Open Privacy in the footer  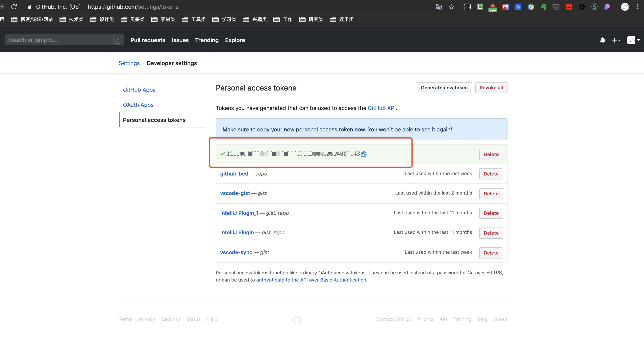tap(147, 319)
